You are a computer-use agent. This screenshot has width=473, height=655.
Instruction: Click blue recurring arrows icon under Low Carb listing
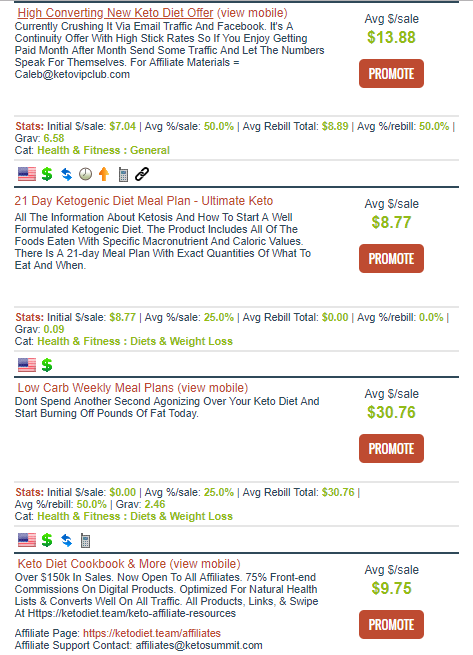click(x=66, y=541)
